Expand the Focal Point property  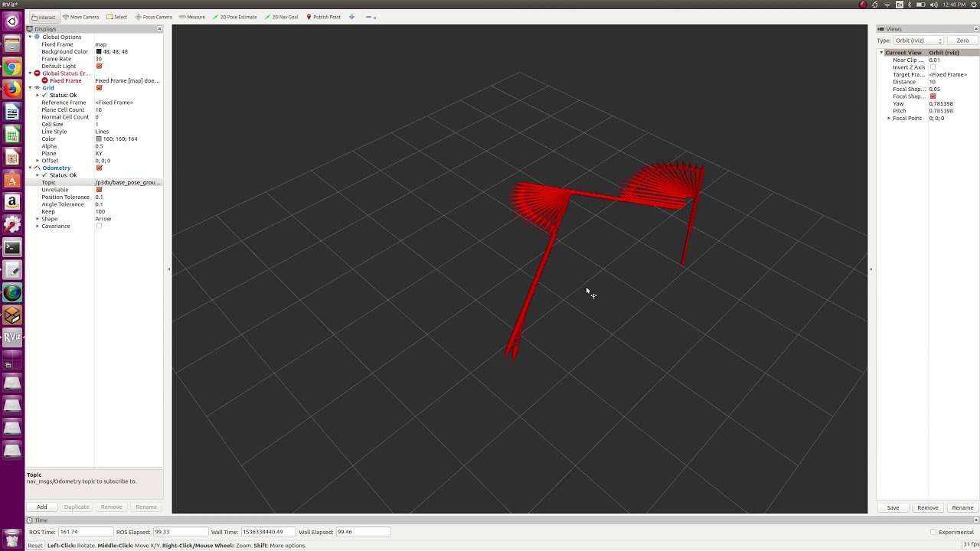(889, 118)
